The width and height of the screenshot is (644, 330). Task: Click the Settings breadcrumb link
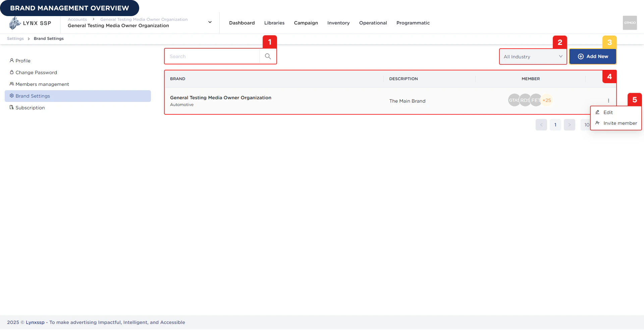coord(15,39)
